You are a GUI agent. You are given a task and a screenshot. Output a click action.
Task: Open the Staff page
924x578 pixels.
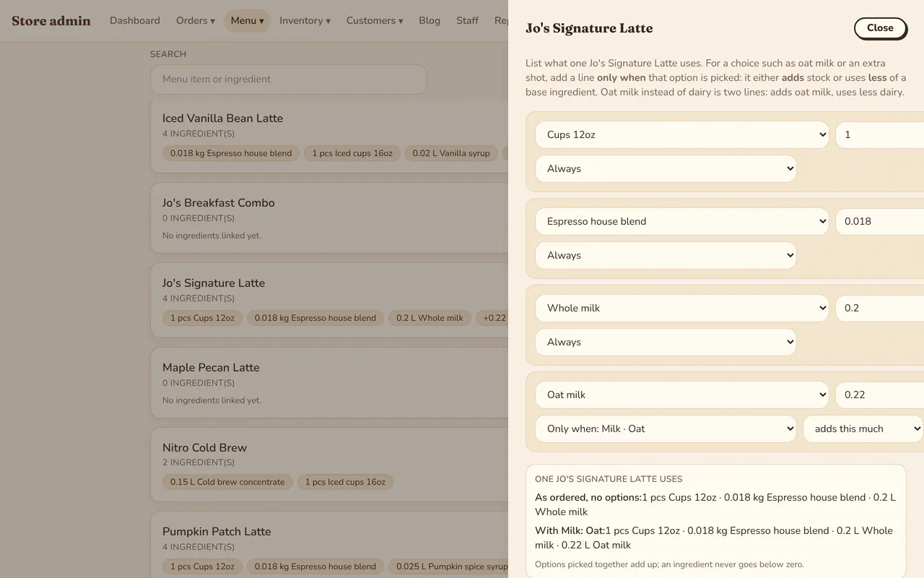point(467,20)
